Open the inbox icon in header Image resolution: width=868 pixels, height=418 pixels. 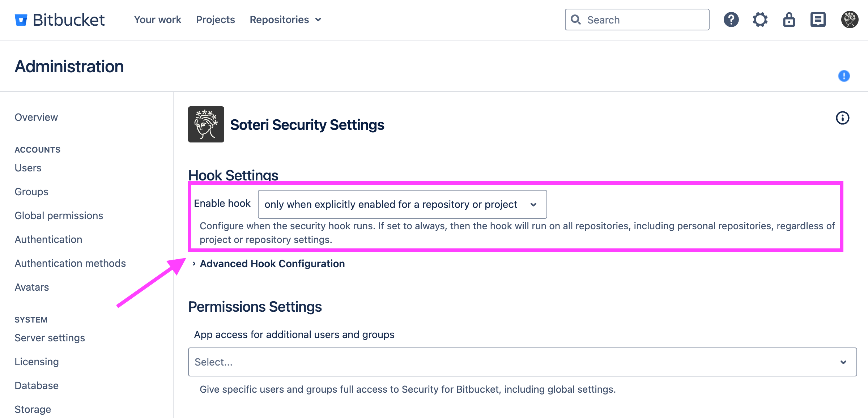point(818,20)
